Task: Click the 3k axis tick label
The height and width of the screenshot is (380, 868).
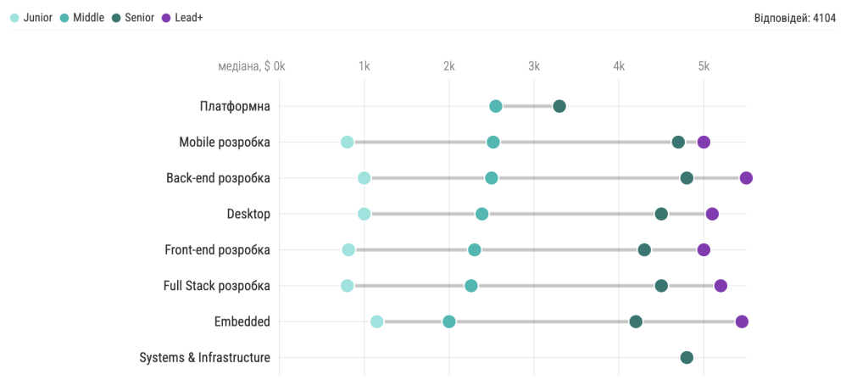Action: coord(533,66)
